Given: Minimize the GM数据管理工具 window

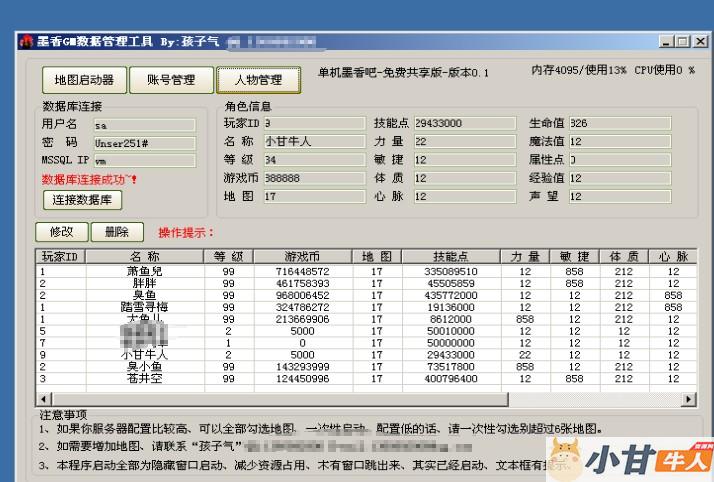Looking at the screenshot, I should click(x=666, y=41).
